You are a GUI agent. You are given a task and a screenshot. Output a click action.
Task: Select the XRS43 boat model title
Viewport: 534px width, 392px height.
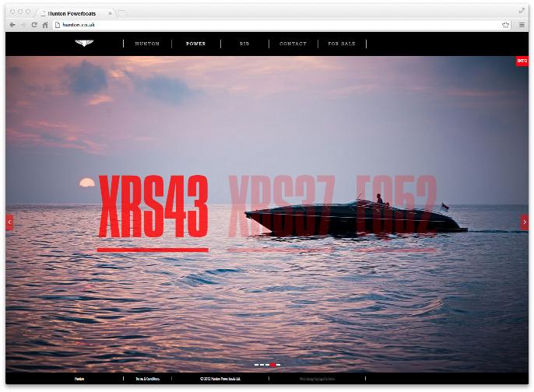(x=153, y=207)
